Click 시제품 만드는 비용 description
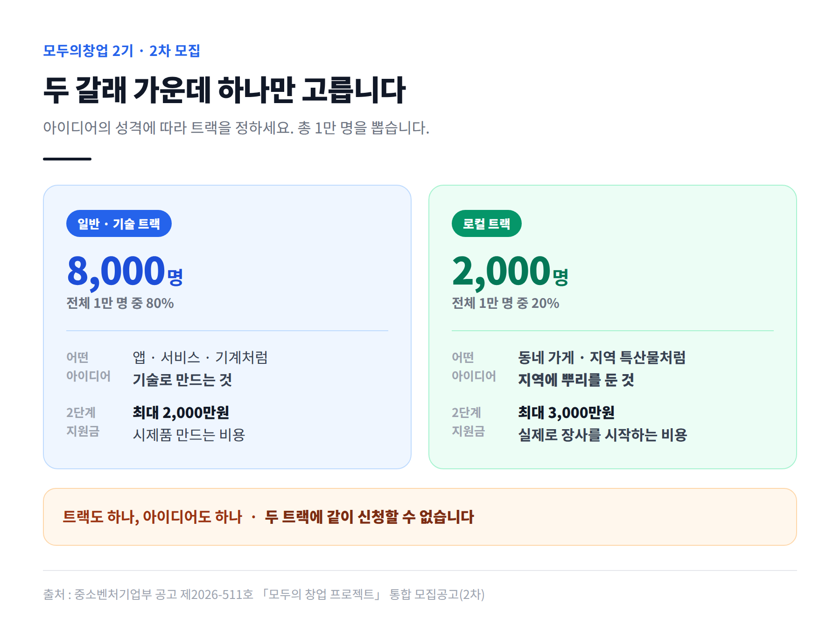840x640 pixels. (189, 435)
